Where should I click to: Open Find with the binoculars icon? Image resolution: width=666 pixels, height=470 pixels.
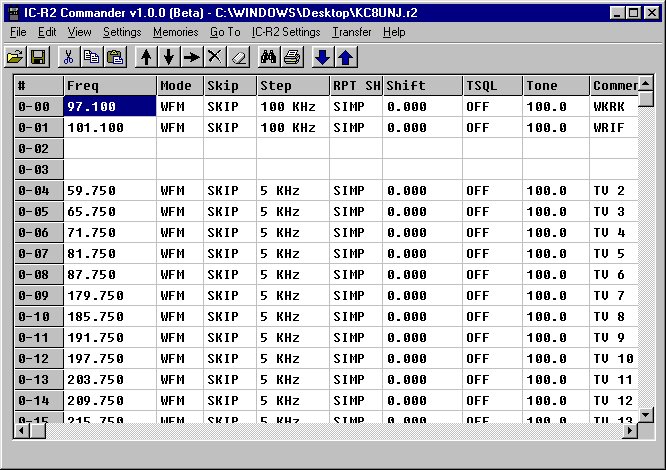[x=268, y=57]
